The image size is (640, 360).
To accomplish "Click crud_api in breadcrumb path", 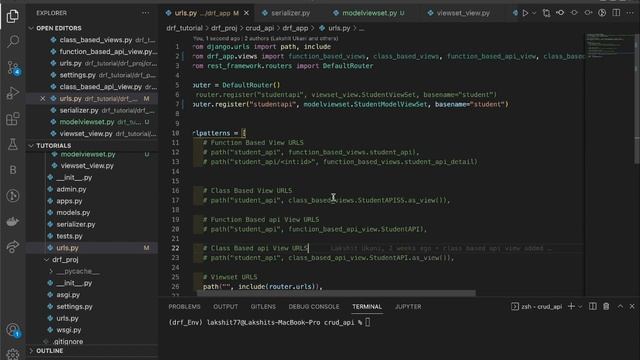I will [x=260, y=28].
